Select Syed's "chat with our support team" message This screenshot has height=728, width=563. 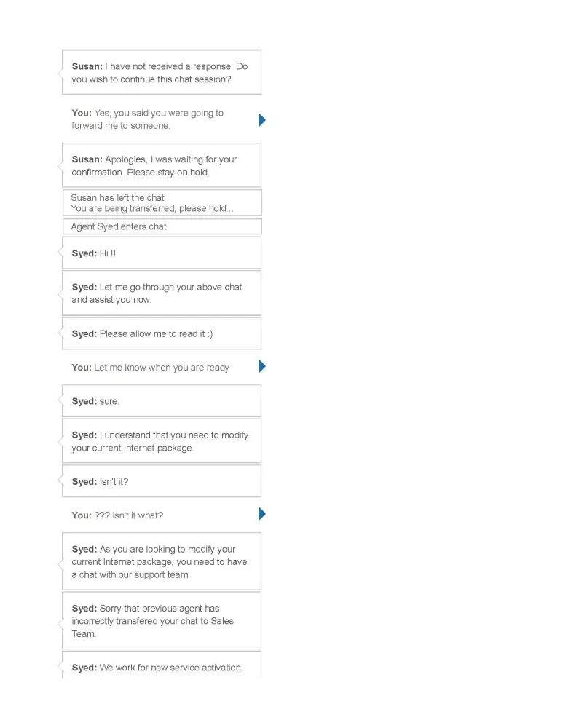161,562
